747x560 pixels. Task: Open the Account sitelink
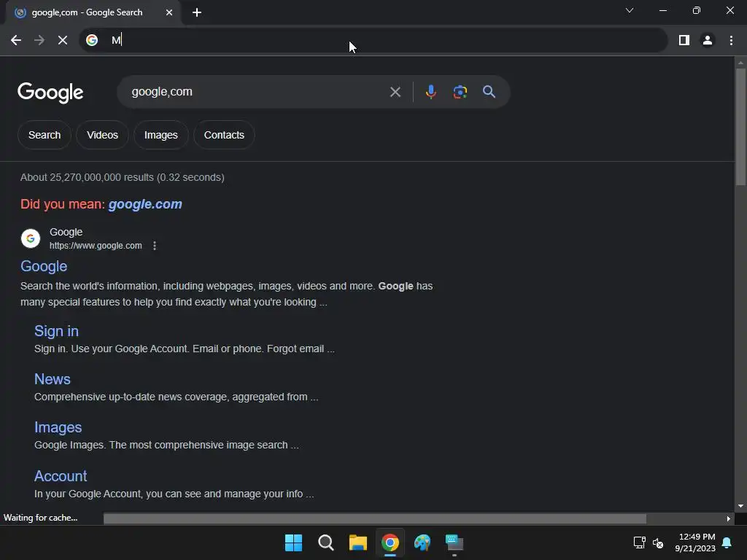point(61,475)
